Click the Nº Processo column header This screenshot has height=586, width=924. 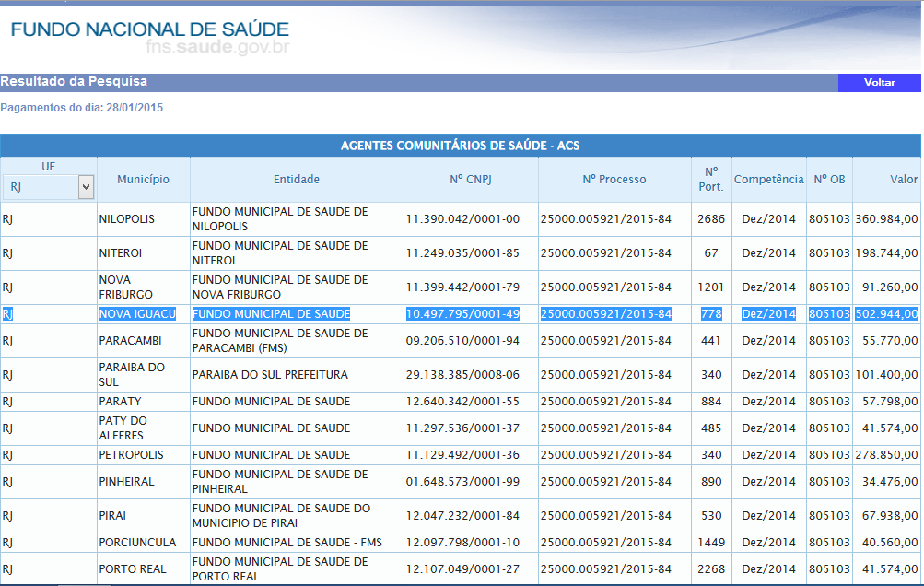[x=614, y=180]
